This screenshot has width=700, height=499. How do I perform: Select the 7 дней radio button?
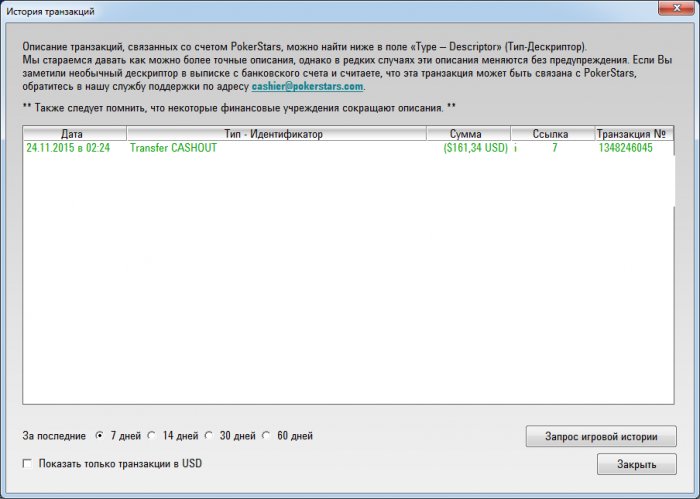pyautogui.click(x=100, y=436)
